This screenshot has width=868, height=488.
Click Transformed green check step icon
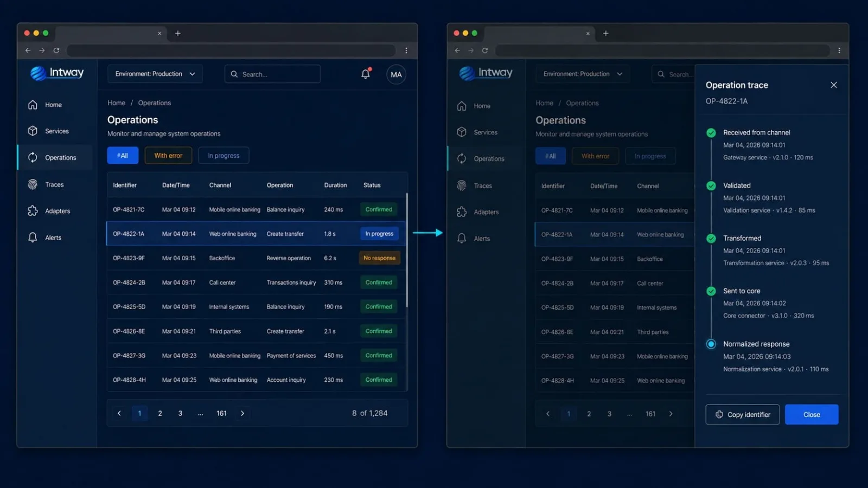click(x=711, y=239)
